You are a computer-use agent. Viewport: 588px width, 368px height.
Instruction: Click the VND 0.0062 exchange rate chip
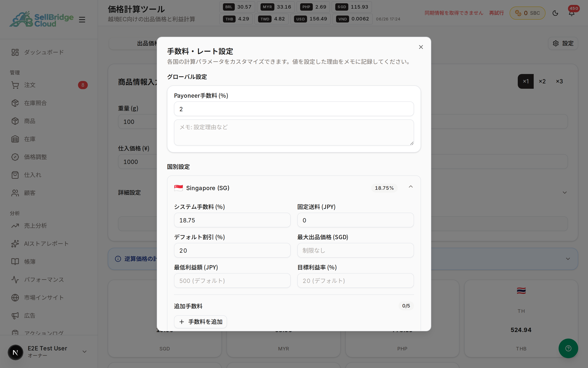pyautogui.click(x=353, y=19)
